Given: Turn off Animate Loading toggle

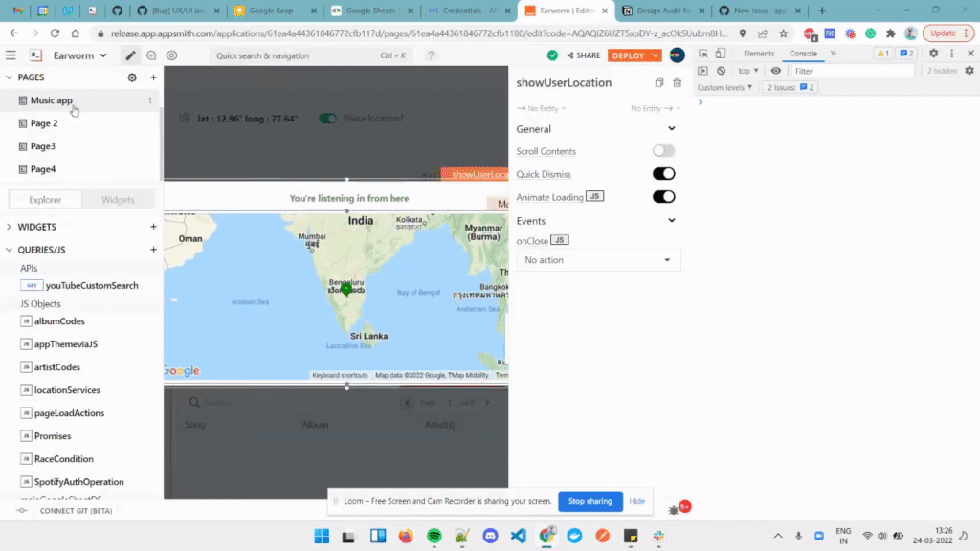Looking at the screenshot, I should (664, 197).
